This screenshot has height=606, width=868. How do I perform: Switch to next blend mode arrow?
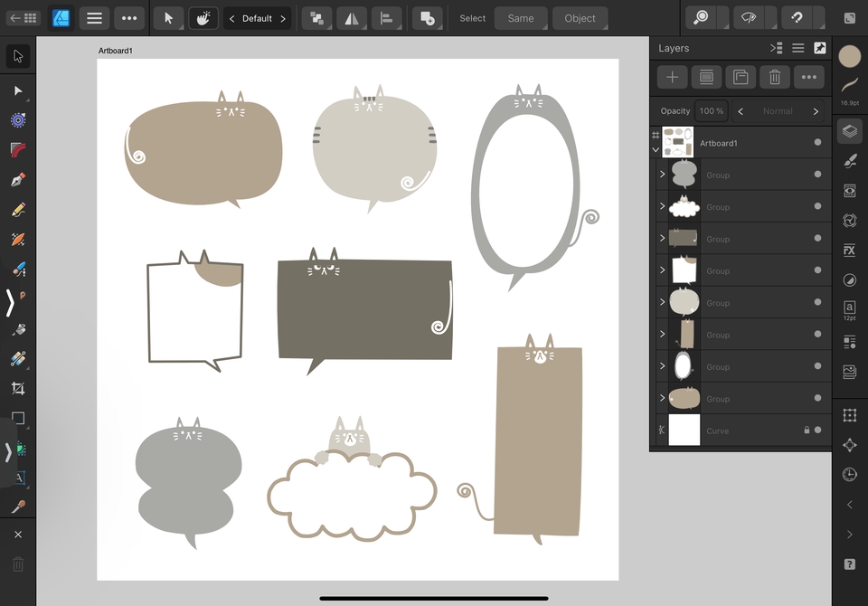[816, 110]
